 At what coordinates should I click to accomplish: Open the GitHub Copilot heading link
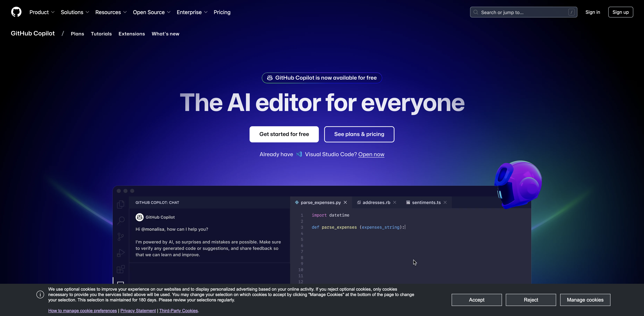coord(33,33)
